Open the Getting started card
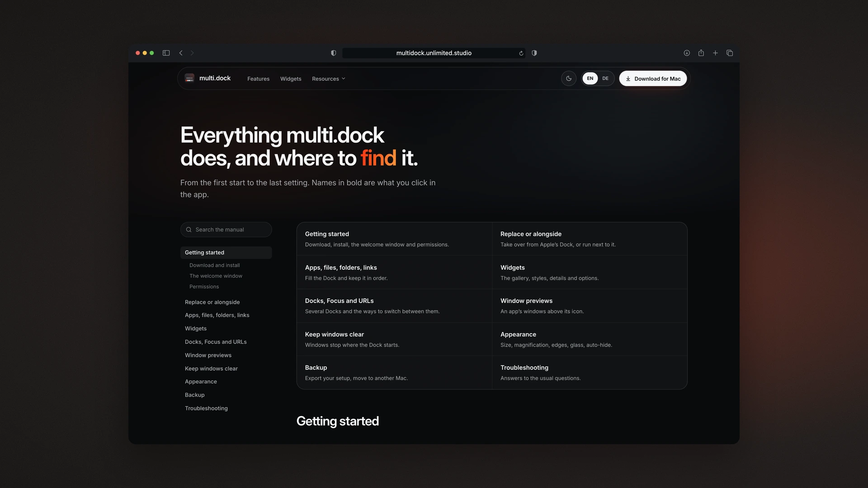The image size is (868, 488). 394,239
